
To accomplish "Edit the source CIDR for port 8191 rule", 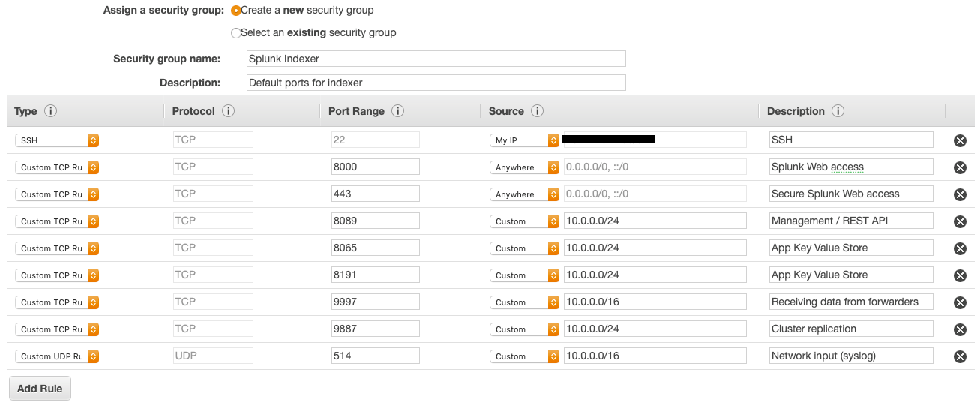I will coord(655,275).
